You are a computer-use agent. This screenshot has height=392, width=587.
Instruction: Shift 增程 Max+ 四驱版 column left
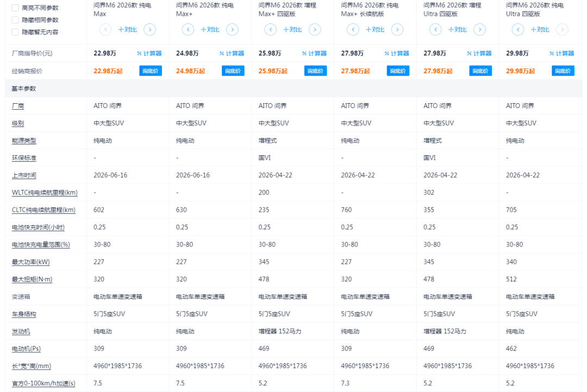point(270,29)
